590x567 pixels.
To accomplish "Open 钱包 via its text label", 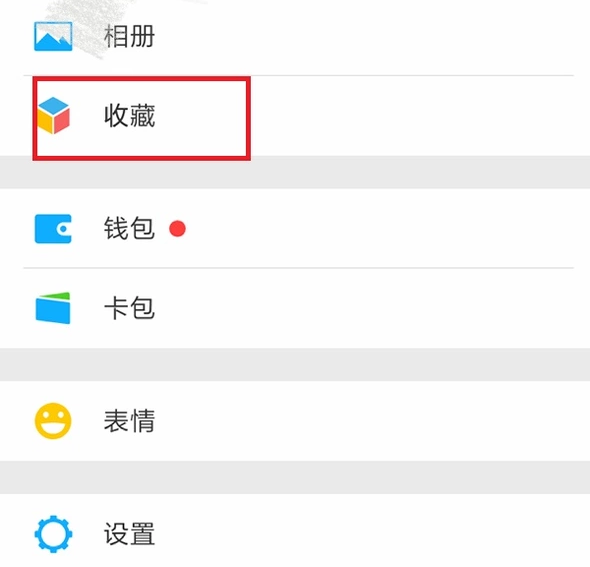I will pyautogui.click(x=129, y=229).
